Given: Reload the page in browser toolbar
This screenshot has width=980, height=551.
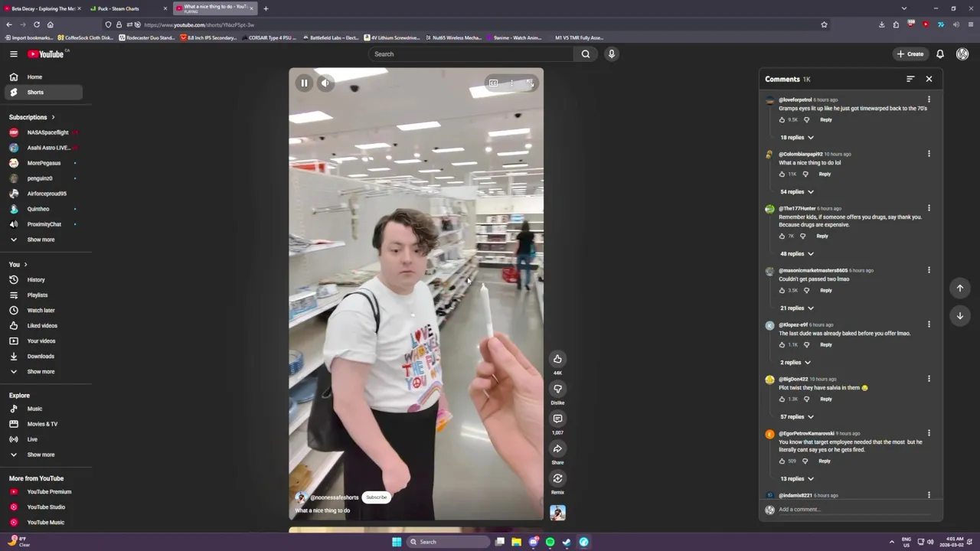Looking at the screenshot, I should click(x=36, y=24).
